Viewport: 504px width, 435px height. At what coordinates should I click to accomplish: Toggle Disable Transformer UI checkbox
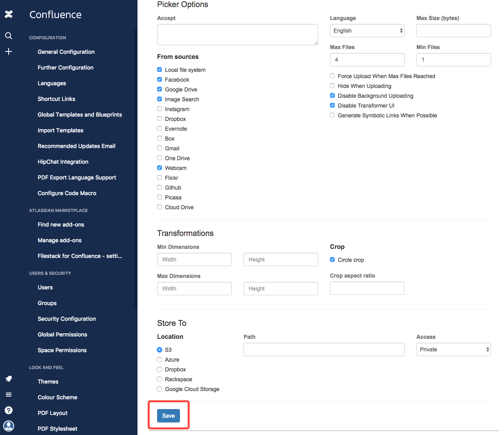[x=332, y=105]
